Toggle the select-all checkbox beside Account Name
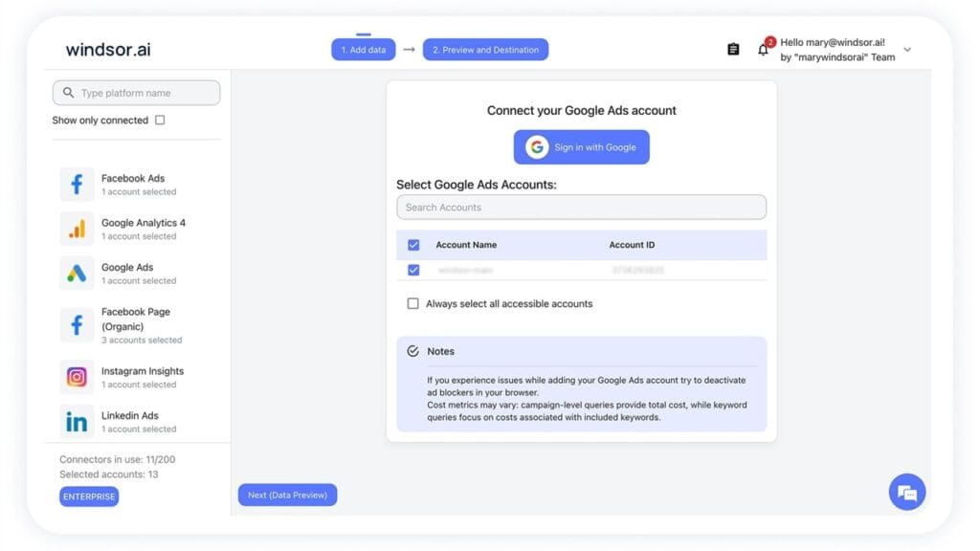980x551 pixels. (x=413, y=245)
